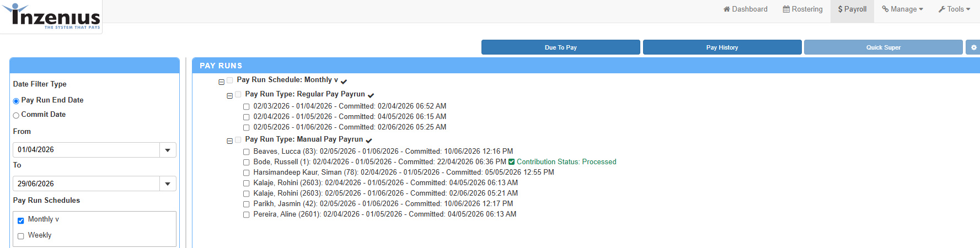
Task: Open the Manage menu
Action: (x=902, y=9)
